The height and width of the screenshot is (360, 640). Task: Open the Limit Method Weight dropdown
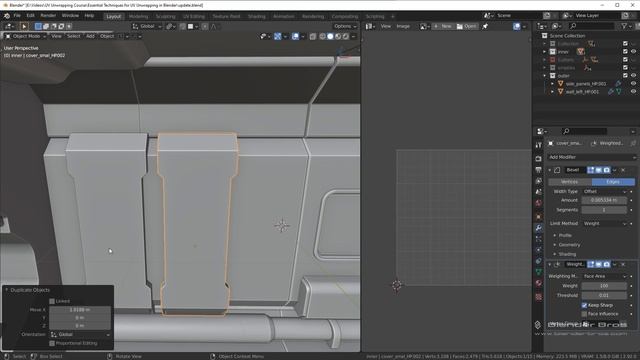(x=604, y=224)
